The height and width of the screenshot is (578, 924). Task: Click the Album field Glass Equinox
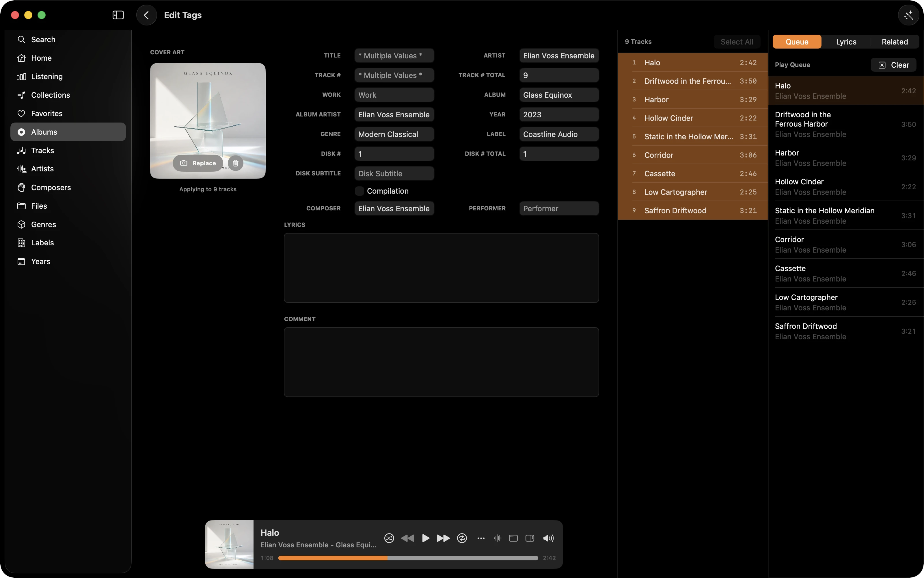point(559,95)
